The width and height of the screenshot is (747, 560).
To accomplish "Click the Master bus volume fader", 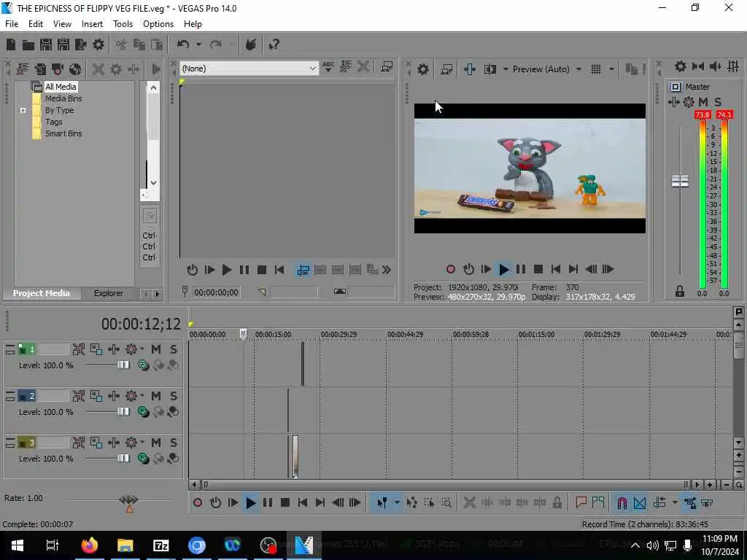I will tap(680, 182).
